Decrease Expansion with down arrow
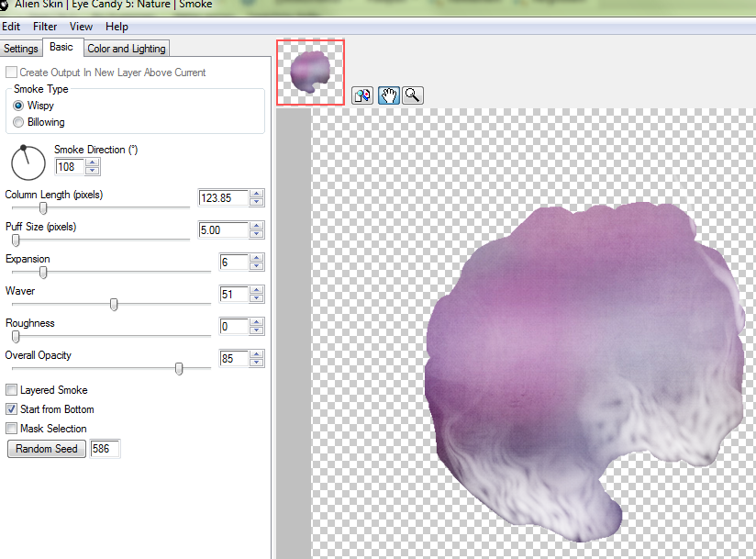Screen dimensions: 756x559 pyautogui.click(x=257, y=266)
